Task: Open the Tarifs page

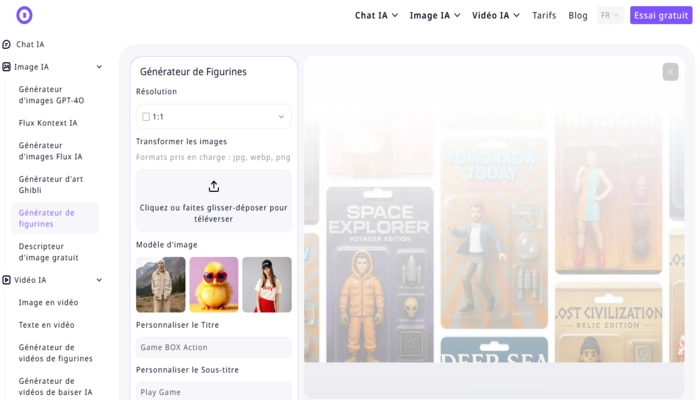Action: tap(544, 16)
